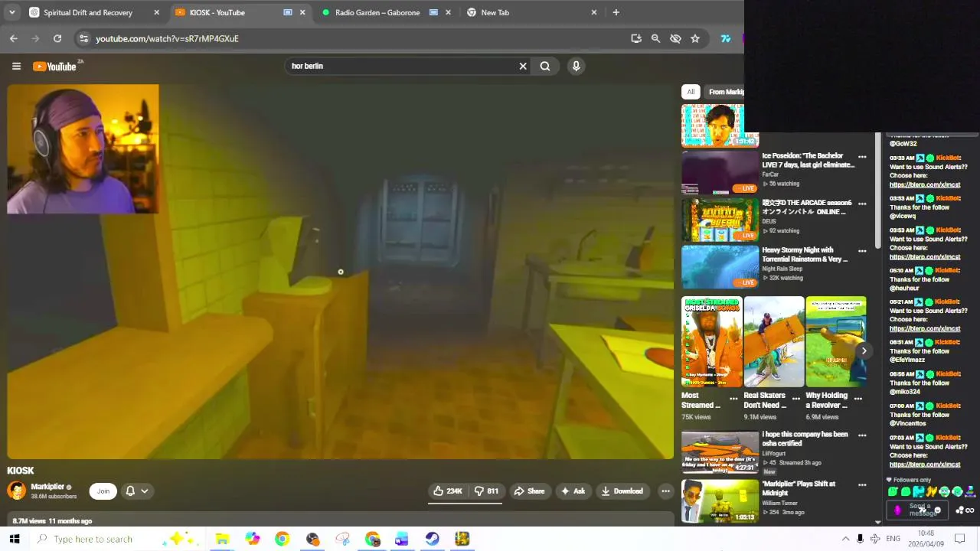Open Markiplier channel name link
This screenshot has width=980, height=551.
47,487
